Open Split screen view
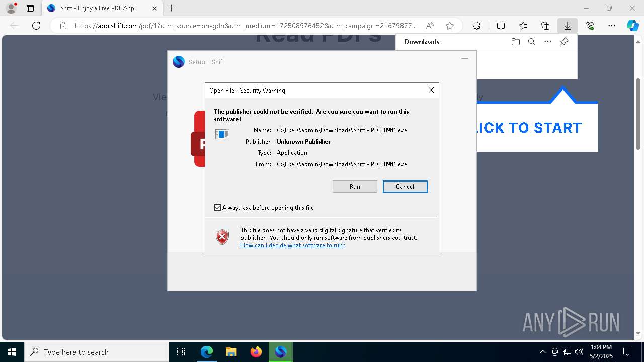 501,26
